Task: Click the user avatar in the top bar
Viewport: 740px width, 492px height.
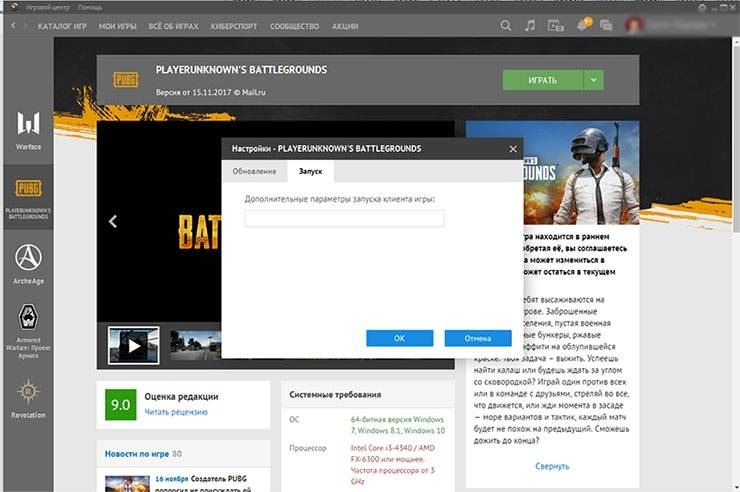Action: coord(634,25)
